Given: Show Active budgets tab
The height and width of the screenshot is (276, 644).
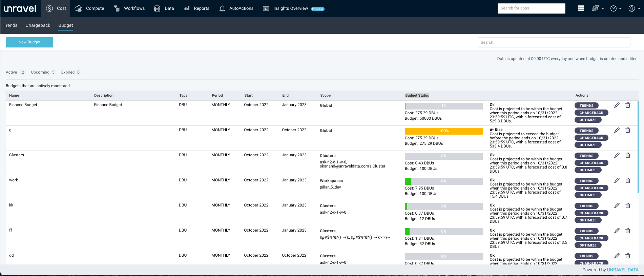Looking at the screenshot, I should [15, 72].
